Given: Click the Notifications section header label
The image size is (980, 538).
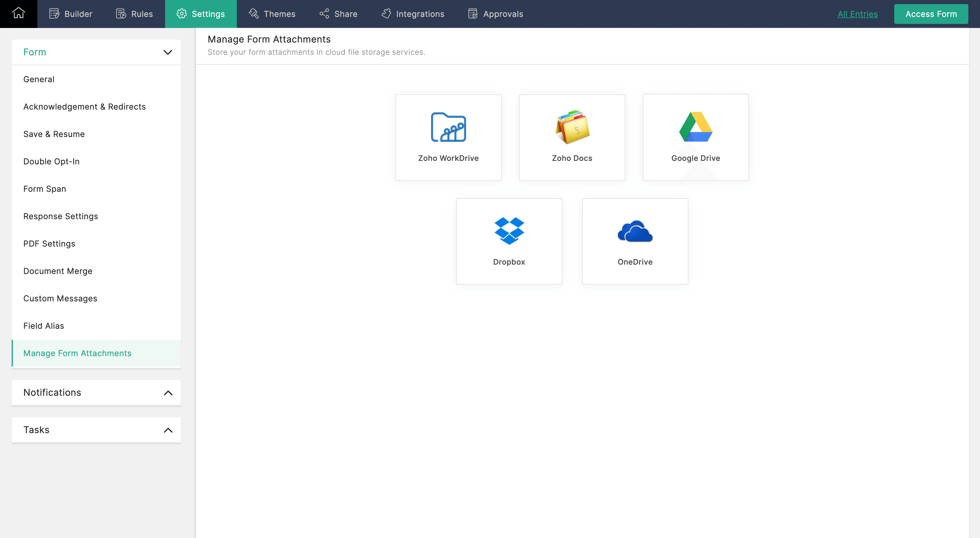Looking at the screenshot, I should click(52, 392).
